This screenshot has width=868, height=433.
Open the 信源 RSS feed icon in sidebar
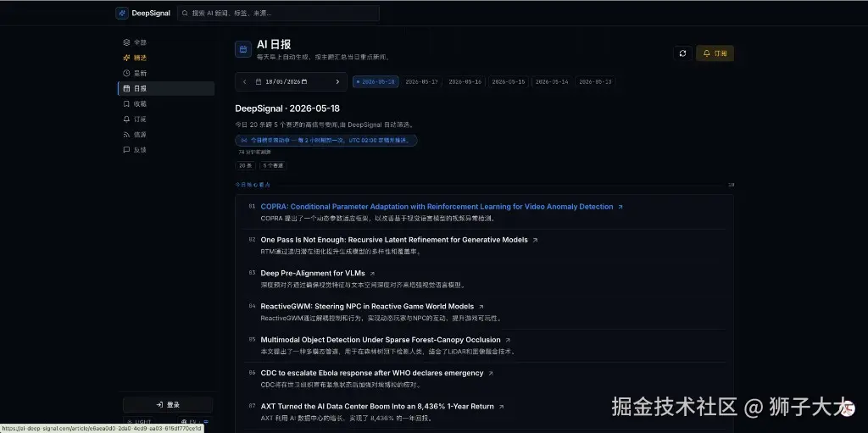click(x=126, y=135)
